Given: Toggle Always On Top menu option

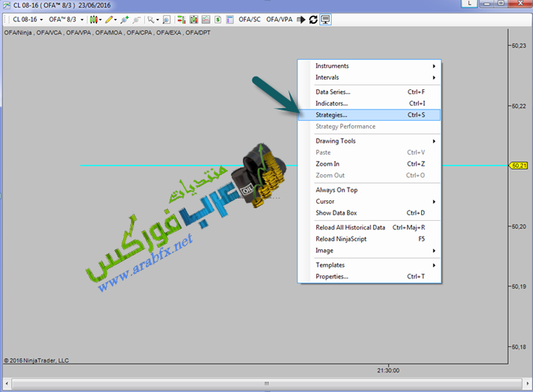Looking at the screenshot, I should (370, 190).
